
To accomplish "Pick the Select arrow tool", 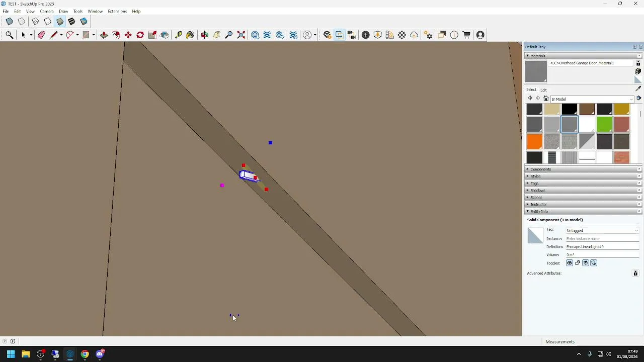I will 23,35.
